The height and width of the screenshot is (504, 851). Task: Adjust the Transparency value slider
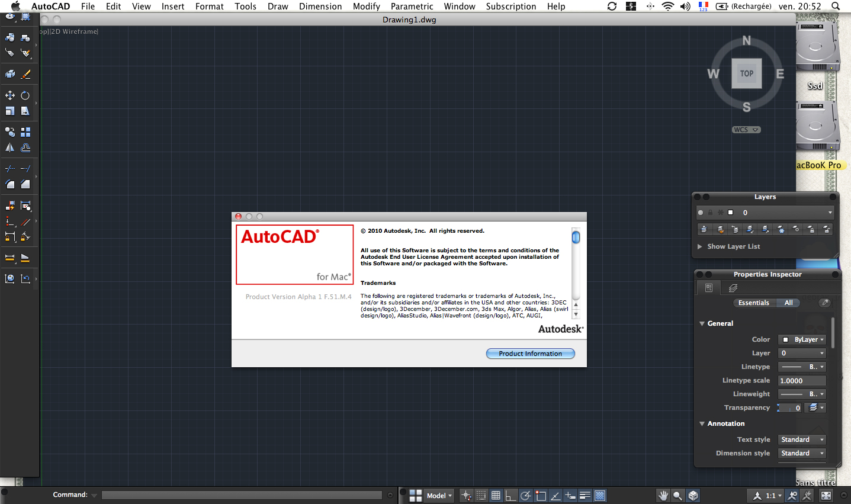pos(789,407)
